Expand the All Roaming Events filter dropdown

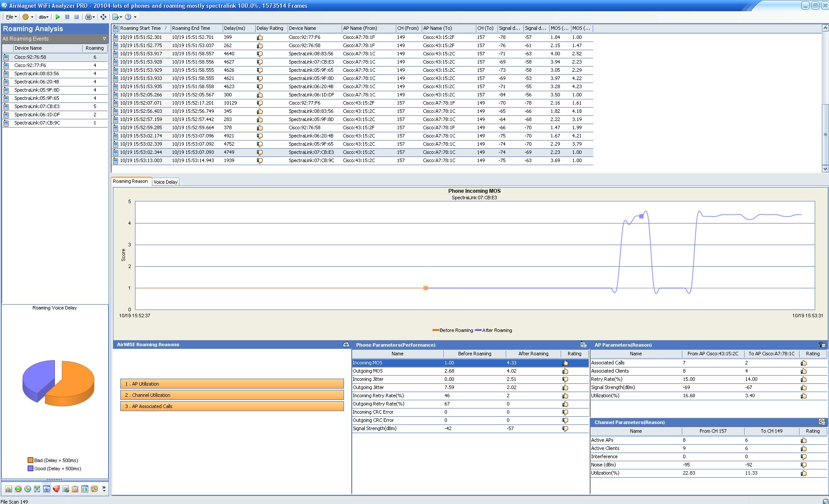(104, 39)
